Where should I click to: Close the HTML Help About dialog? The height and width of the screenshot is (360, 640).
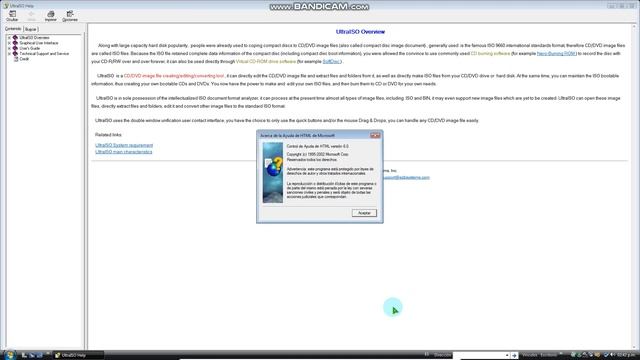coord(375,135)
